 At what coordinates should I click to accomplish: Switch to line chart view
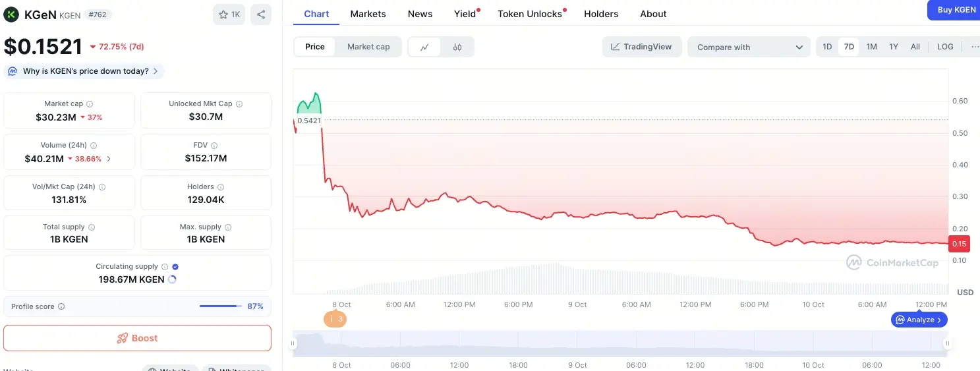coord(425,47)
